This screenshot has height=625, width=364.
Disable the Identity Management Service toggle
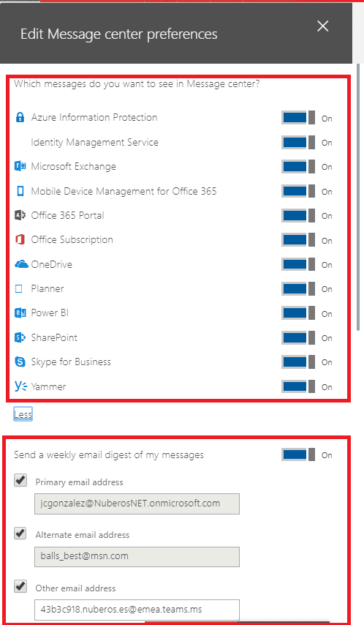[298, 142]
